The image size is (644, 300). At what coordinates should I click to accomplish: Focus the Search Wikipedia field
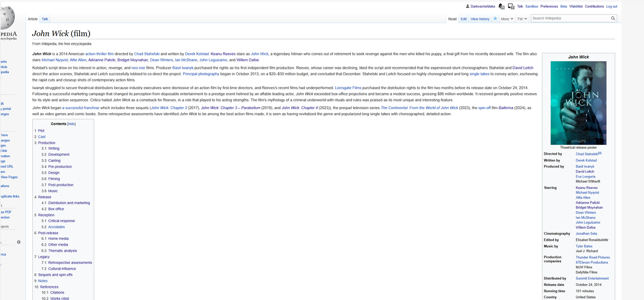570,18
